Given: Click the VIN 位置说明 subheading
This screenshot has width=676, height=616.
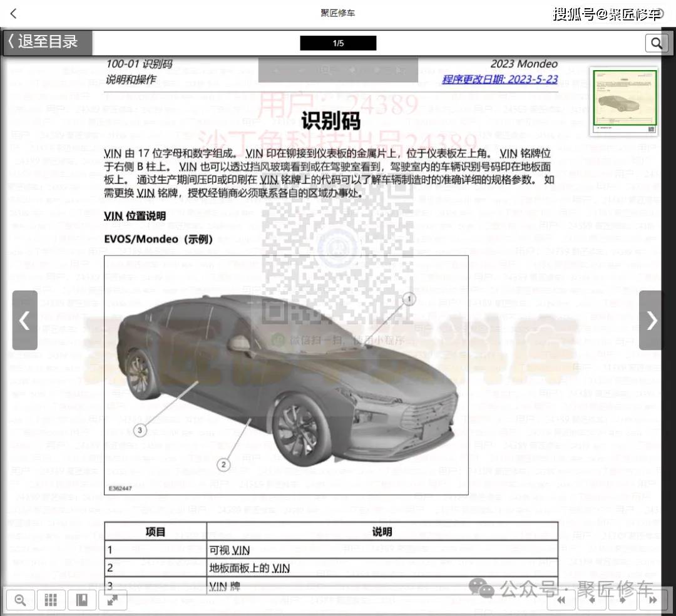Looking at the screenshot, I should [x=135, y=216].
